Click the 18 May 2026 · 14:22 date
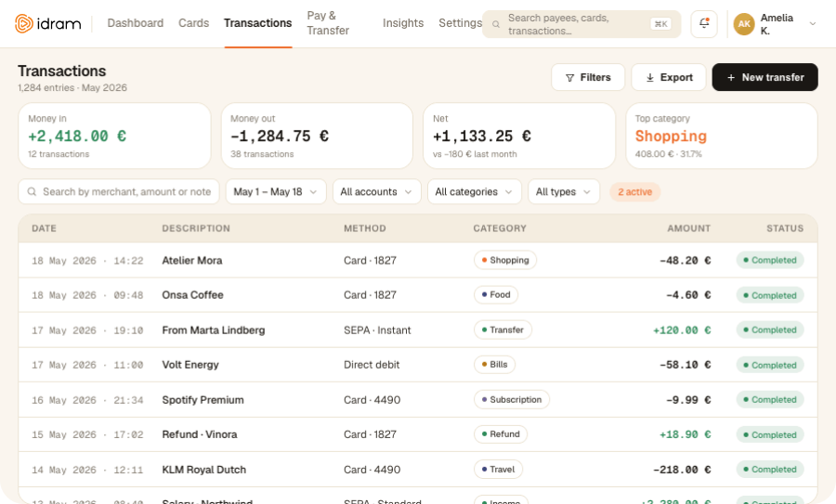Screen dimensions: 836x504 coord(87,261)
